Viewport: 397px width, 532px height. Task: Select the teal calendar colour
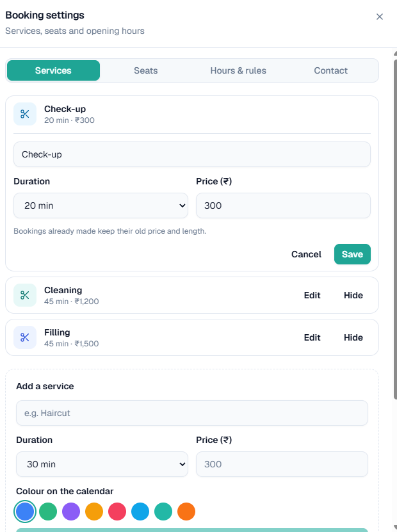point(163,512)
